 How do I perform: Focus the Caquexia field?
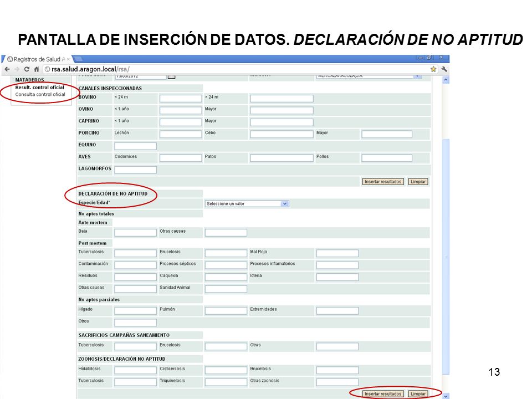(226, 277)
